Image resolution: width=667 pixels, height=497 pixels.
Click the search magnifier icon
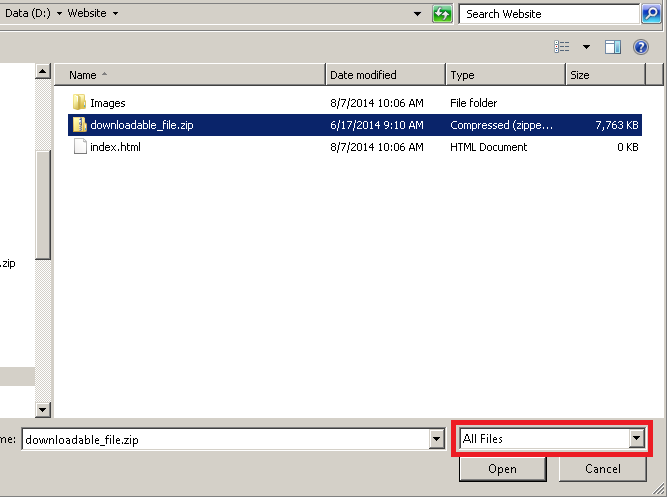(x=651, y=14)
